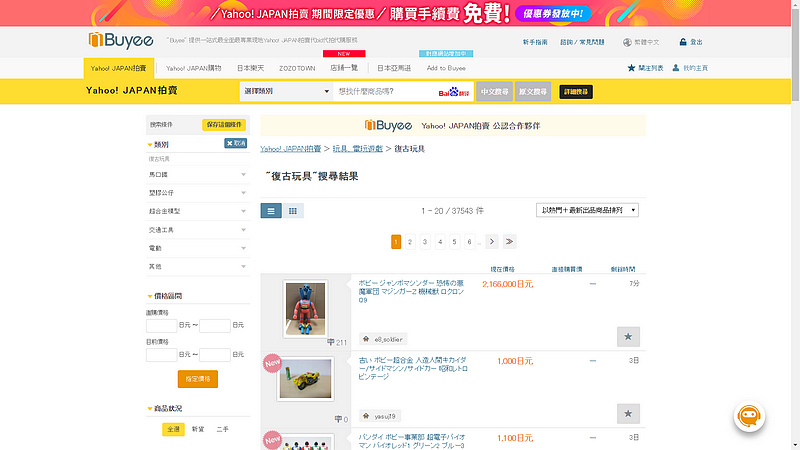The width and height of the screenshot is (800, 450).
Task: Add yasuj19 item to watchlist star
Action: point(628,414)
